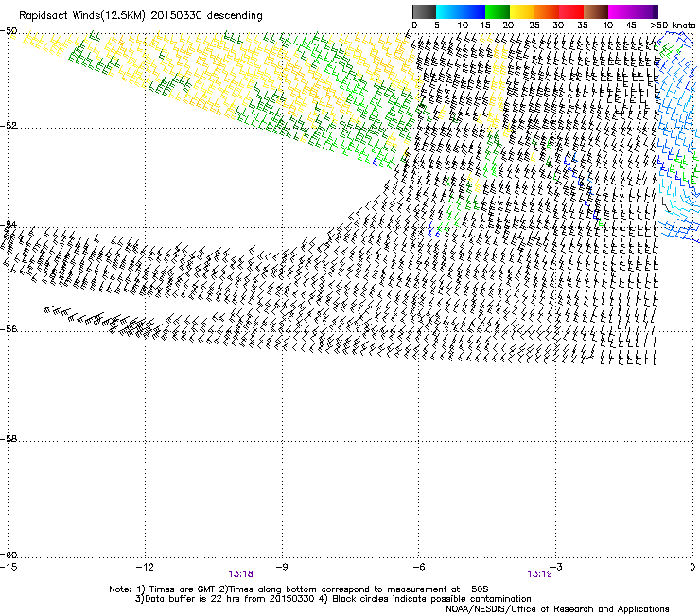Viewport: 700px width, 615px height.
Task: Click the legend value '25'
Action: pos(534,26)
